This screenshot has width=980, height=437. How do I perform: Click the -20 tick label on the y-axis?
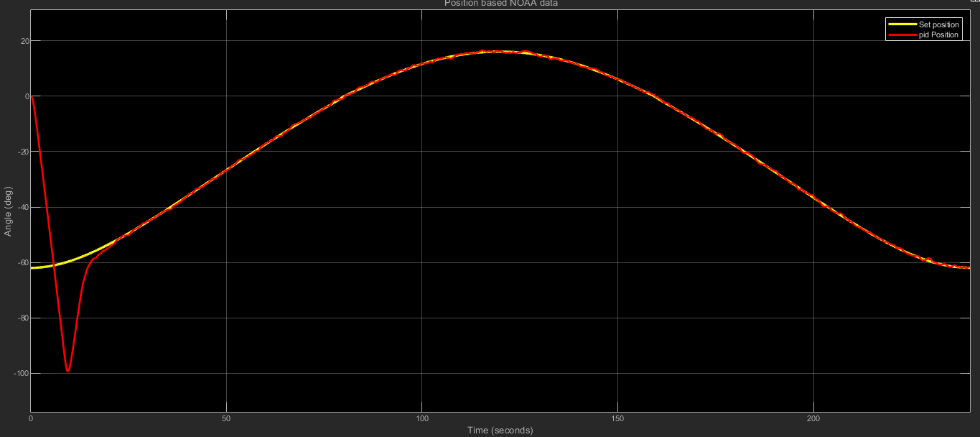[x=22, y=152]
